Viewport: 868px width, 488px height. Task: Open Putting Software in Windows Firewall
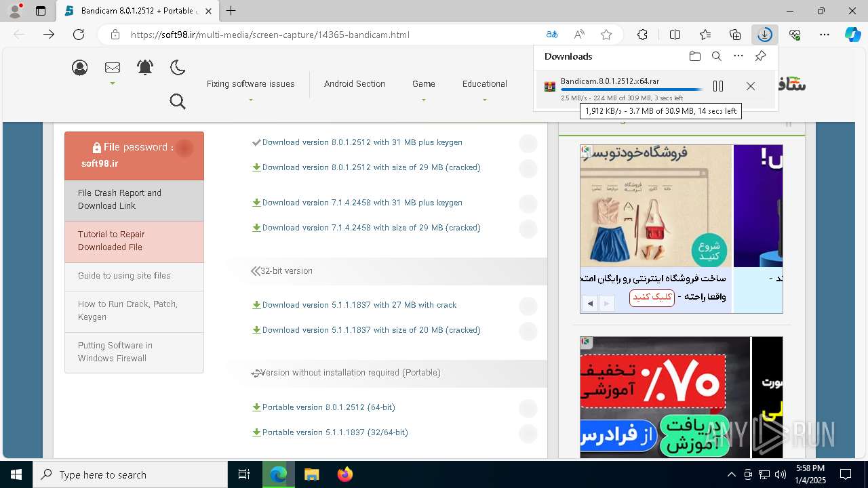click(134, 352)
